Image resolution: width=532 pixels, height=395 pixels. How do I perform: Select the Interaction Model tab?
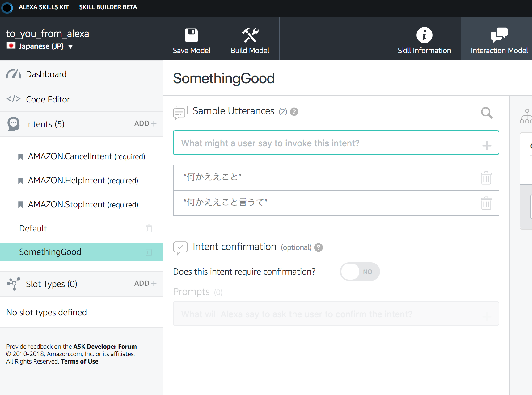[496, 39]
